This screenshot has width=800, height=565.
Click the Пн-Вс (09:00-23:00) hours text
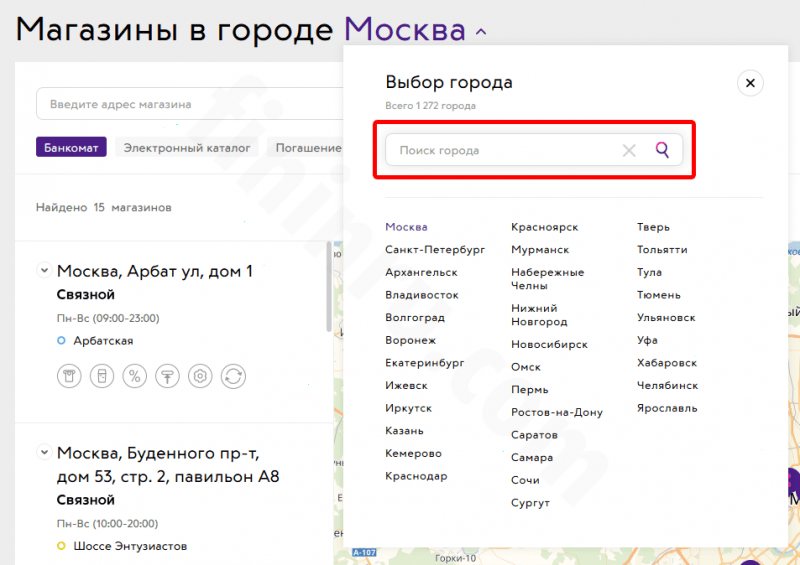pos(108,318)
